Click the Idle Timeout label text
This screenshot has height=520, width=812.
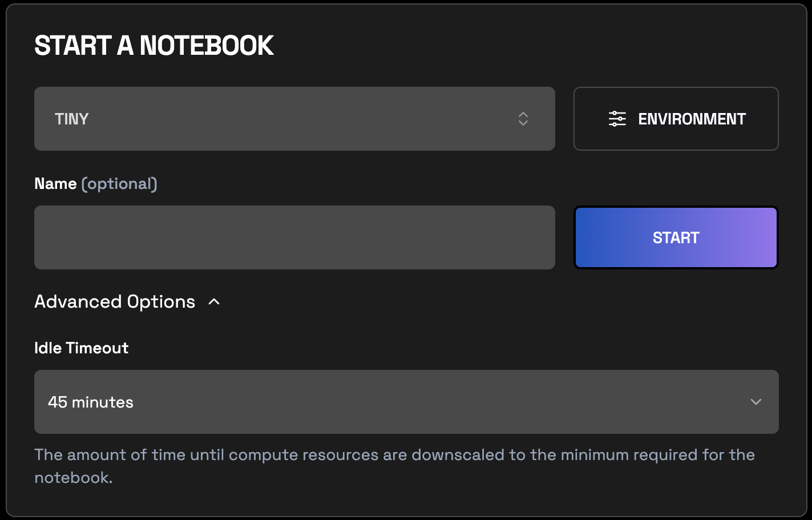tap(81, 348)
